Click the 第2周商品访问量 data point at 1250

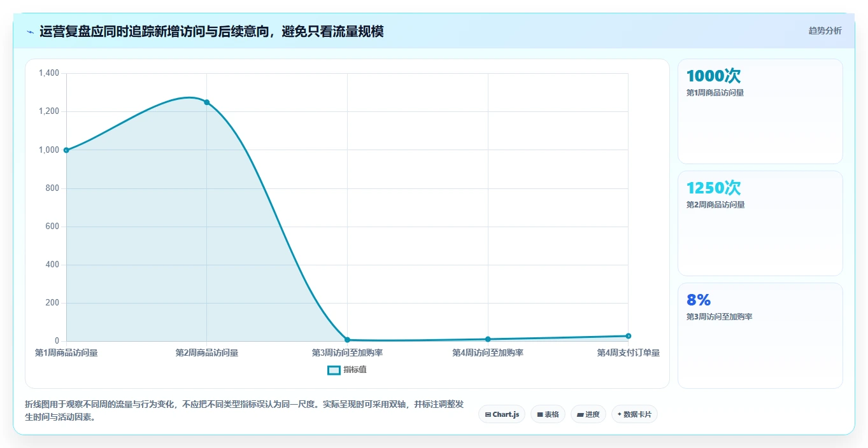[207, 102]
